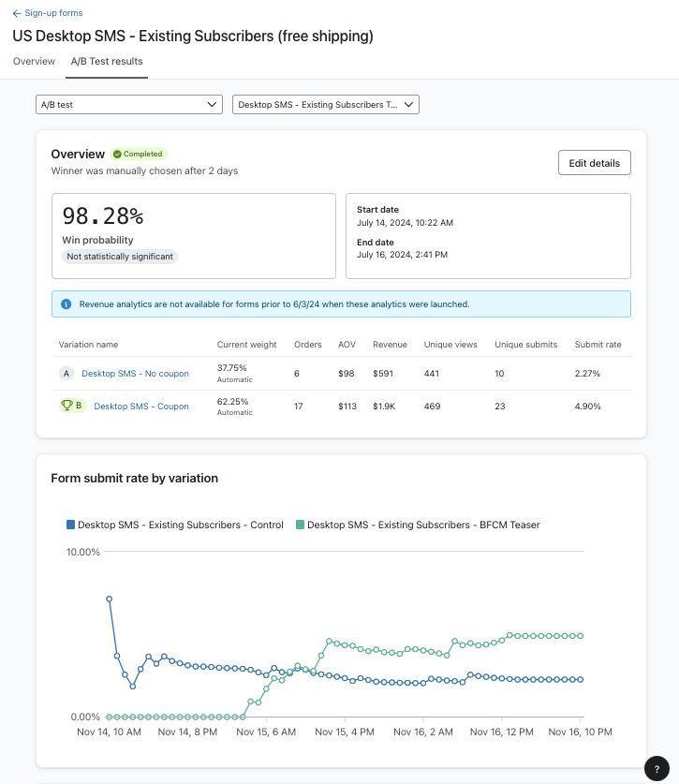Click the Not statistically significant badge
Image resolution: width=679 pixels, height=784 pixels.
click(120, 256)
